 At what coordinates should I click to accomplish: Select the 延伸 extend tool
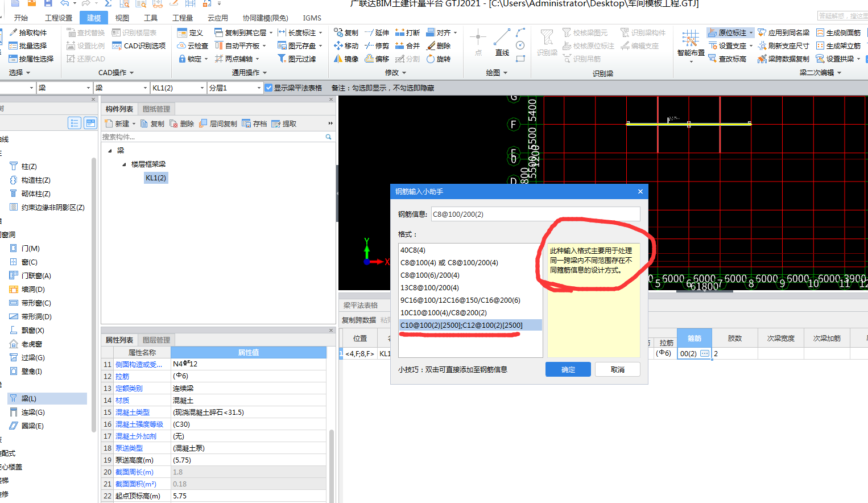pyautogui.click(x=377, y=32)
